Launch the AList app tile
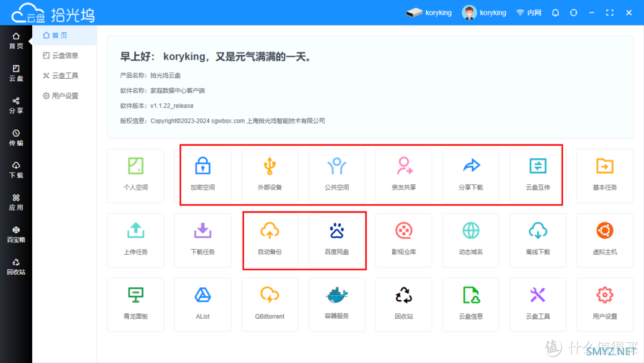Screen dimensions: 644x363 [203, 304]
